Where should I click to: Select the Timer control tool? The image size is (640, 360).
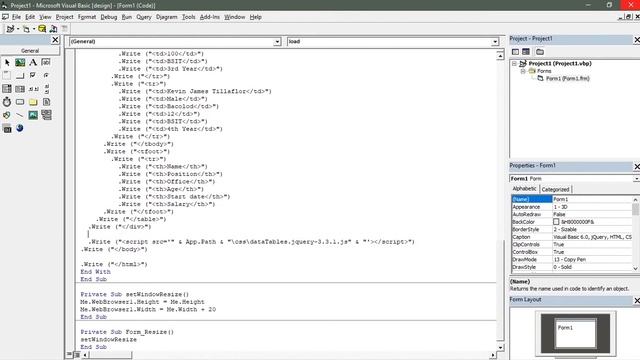[7, 102]
